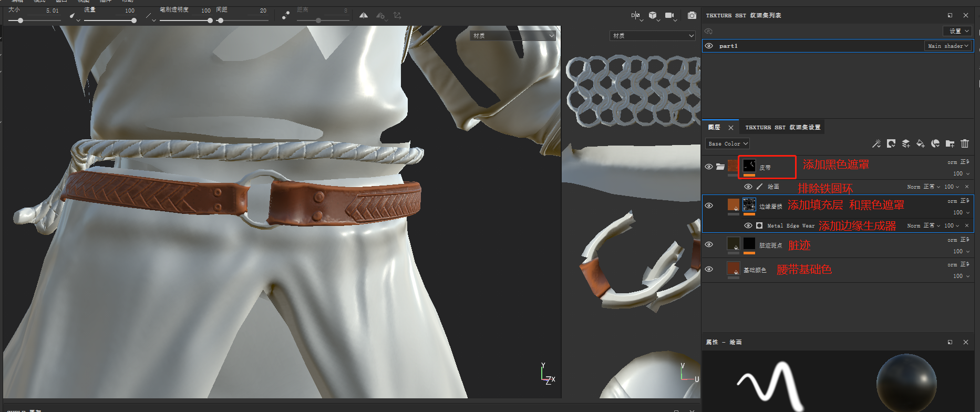Screen dimensions: 980x412
Task: Click the folder icon of 皮带 layer
Action: (720, 167)
